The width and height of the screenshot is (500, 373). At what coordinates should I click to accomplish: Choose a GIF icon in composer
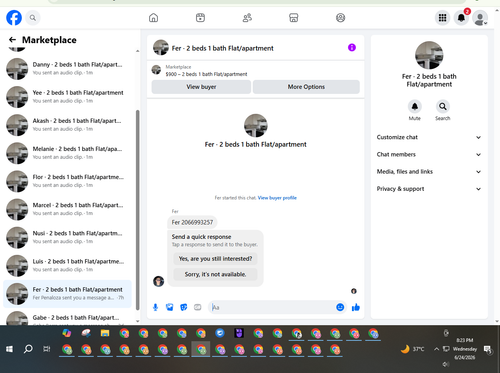(x=198, y=307)
